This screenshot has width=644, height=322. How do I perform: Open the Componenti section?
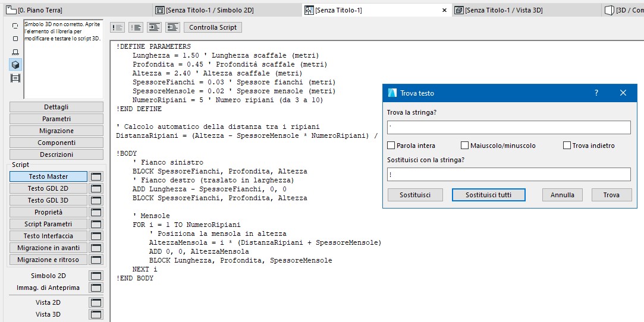[56, 143]
